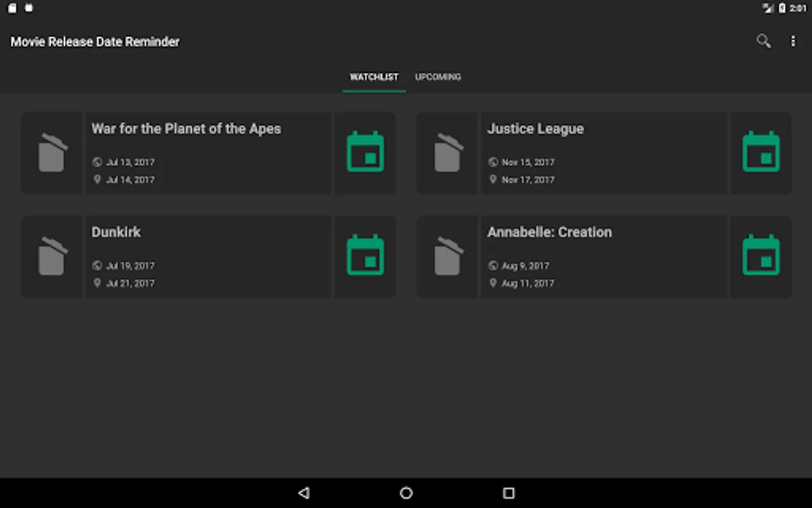Switch to the Watchlist tab
This screenshot has height=508, width=812.
pyautogui.click(x=374, y=77)
